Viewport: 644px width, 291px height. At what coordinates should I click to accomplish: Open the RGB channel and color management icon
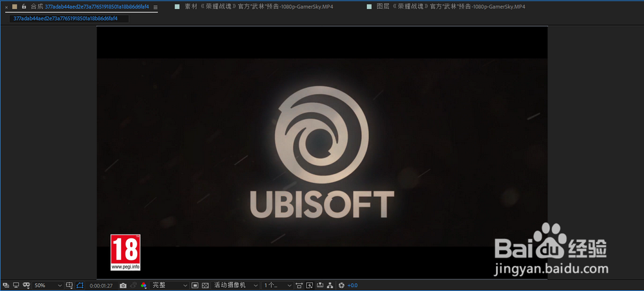point(144,285)
